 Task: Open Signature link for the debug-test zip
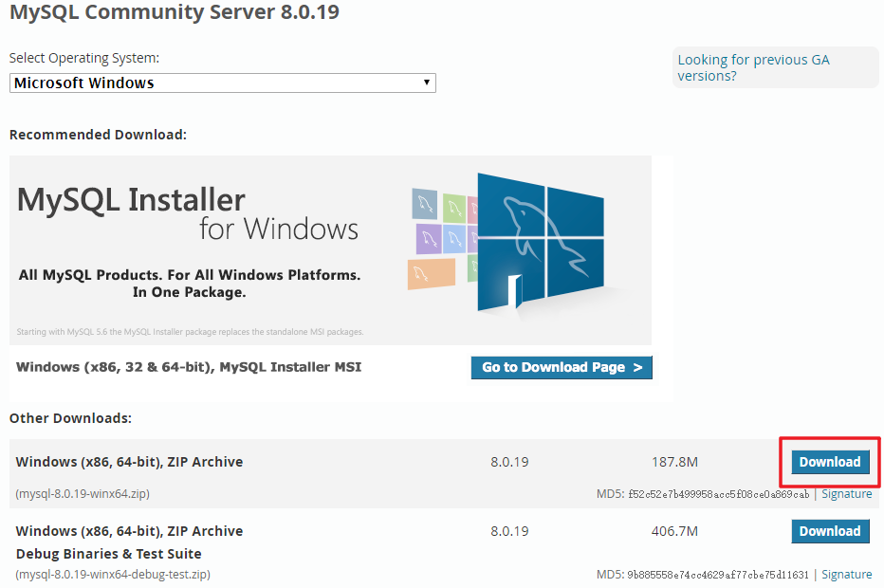pyautogui.click(x=846, y=575)
